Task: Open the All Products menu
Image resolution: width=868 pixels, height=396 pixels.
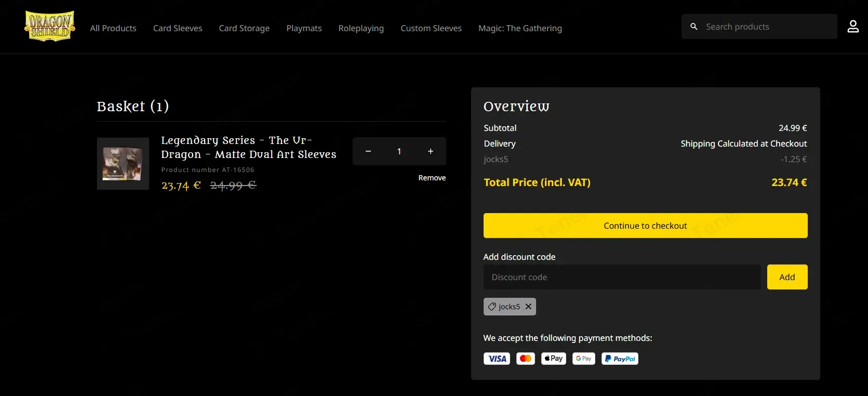Action: pos(113,28)
